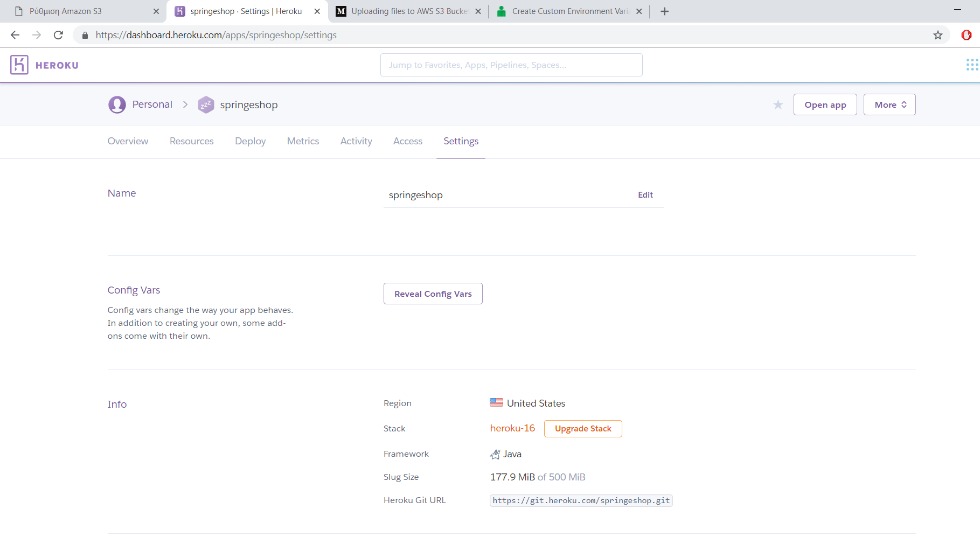The width and height of the screenshot is (980, 551).
Task: Click the Slug Size label
Action: (401, 477)
